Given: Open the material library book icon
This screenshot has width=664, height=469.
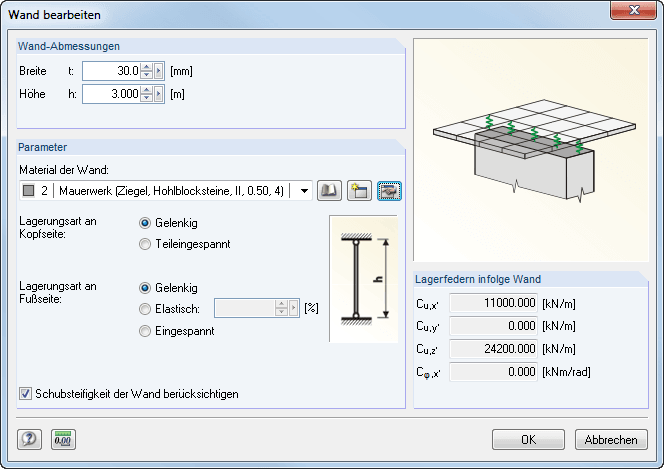Looking at the screenshot, I should pos(329,190).
